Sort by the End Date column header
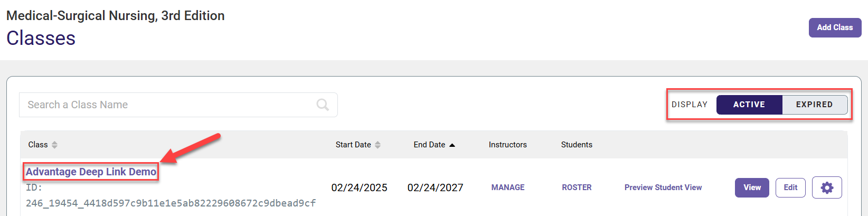The image size is (868, 216). tap(429, 145)
